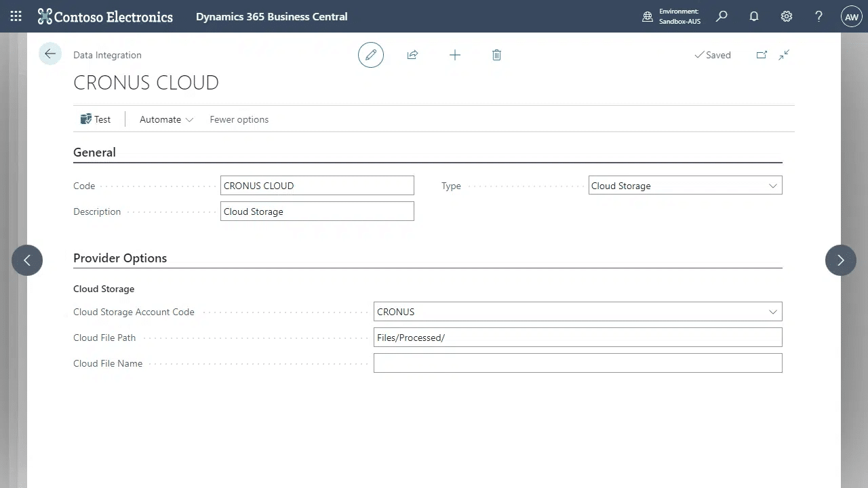Open notifications bell
Screen dimensions: 868x488
click(x=754, y=16)
